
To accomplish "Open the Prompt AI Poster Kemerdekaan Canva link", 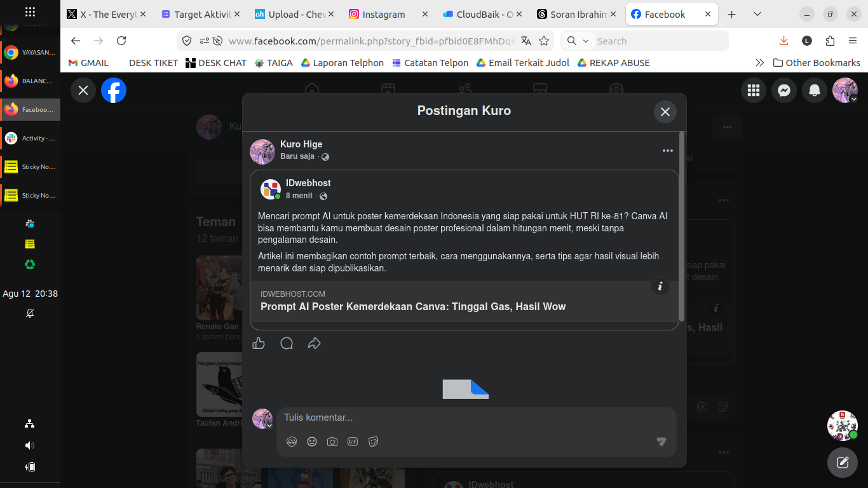I will (x=413, y=306).
